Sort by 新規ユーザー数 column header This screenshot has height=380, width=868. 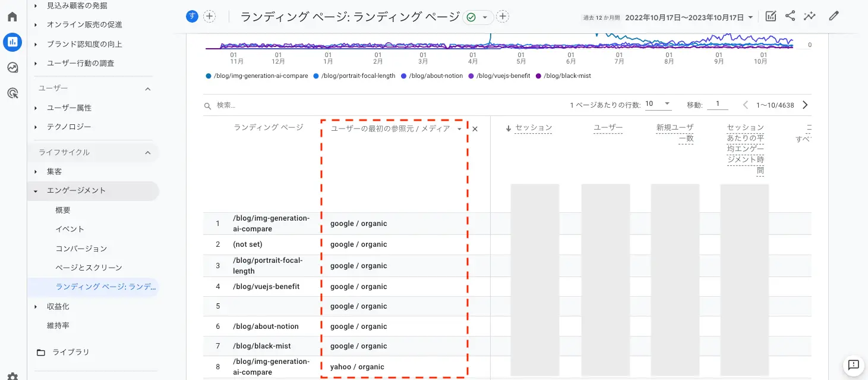pyautogui.click(x=675, y=133)
